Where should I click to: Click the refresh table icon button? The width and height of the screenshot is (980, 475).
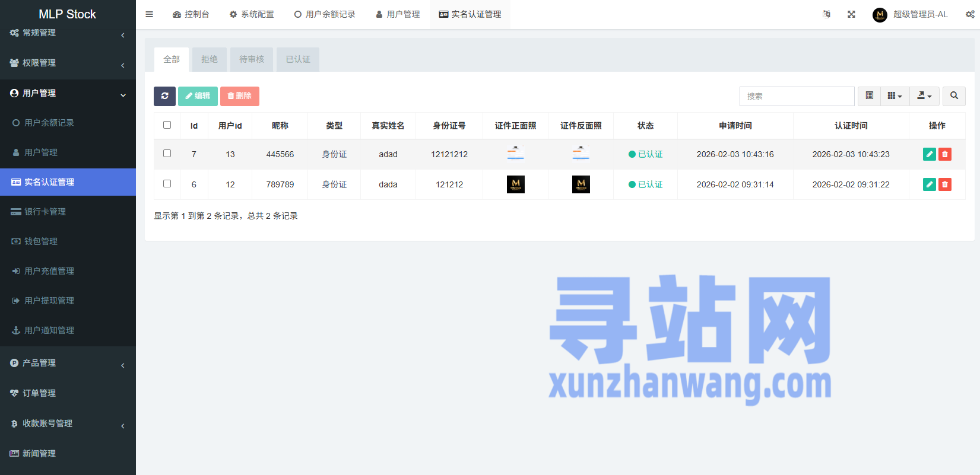pos(164,96)
